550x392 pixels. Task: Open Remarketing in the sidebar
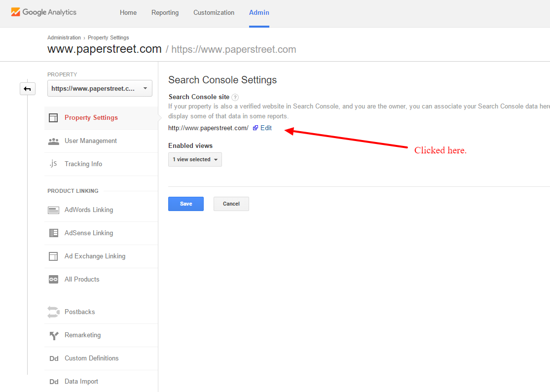coord(101,335)
